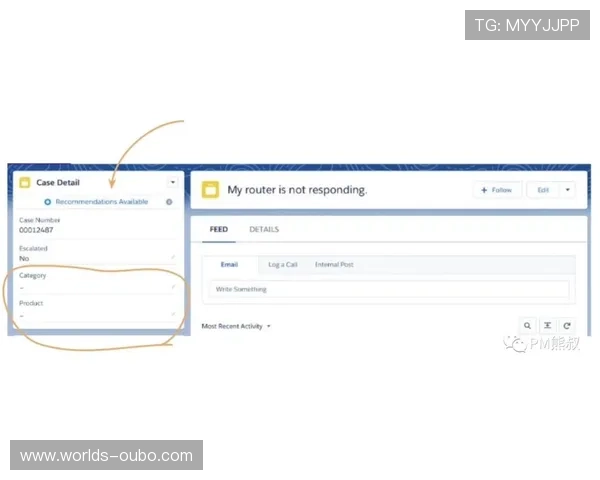Select the Email publisher tab
This screenshot has height=480, width=600.
229,265
